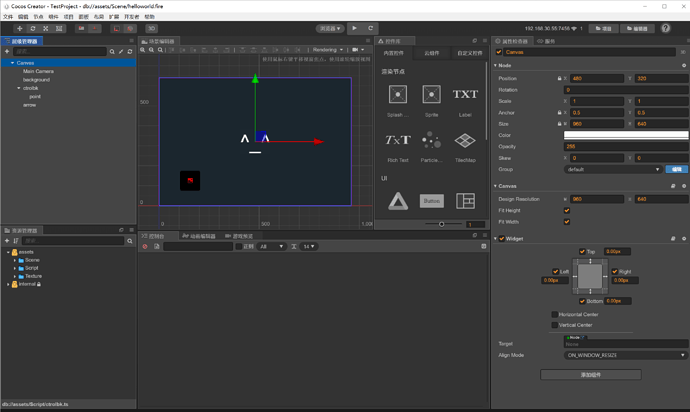The image size is (690, 412).
Task: Toggle Fit Width checkbox
Action: [x=567, y=222]
